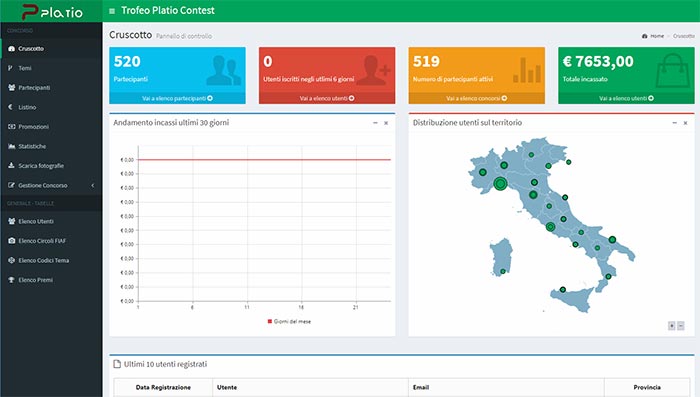Click the Elenco Premi trophy icon
Screen dimensions: 700x397
12,280
